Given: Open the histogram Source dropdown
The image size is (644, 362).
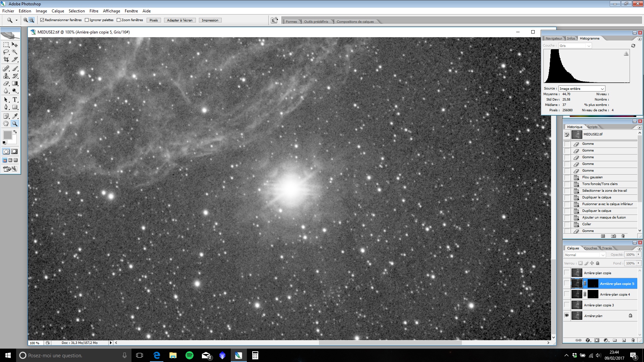Looking at the screenshot, I should pyautogui.click(x=582, y=89).
